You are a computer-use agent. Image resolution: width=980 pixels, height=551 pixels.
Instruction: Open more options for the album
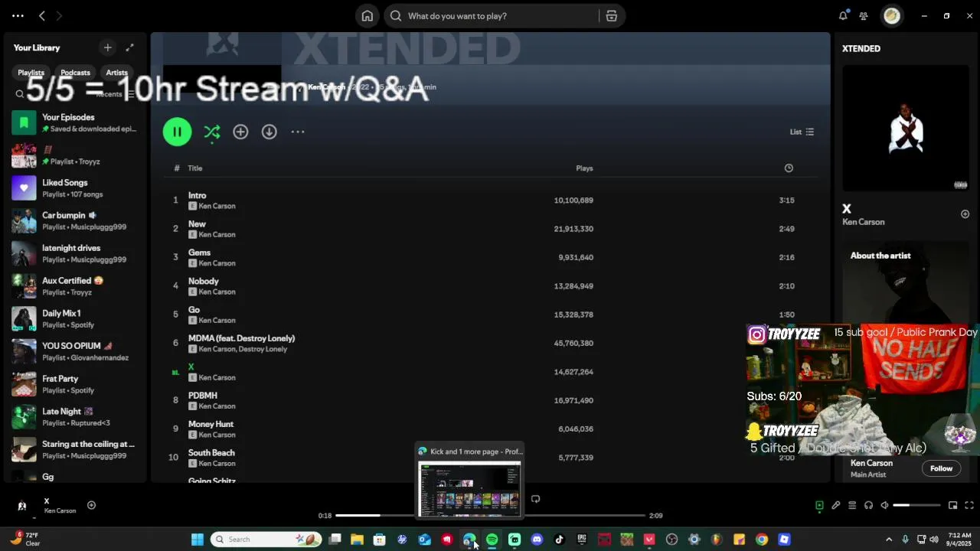click(298, 132)
